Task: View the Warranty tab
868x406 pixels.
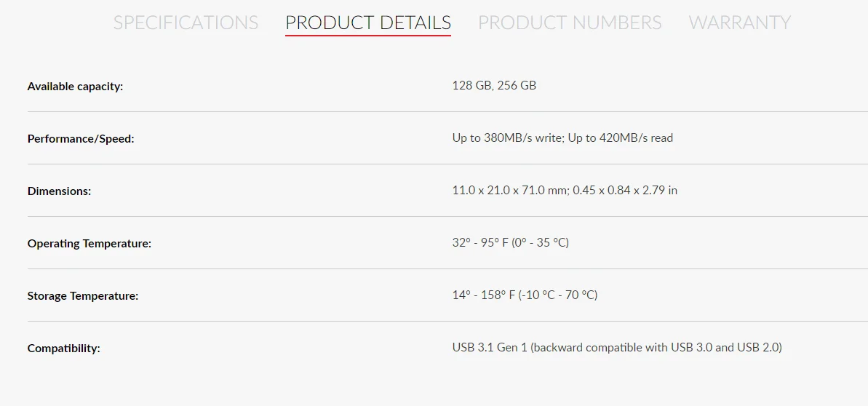Action: pyautogui.click(x=739, y=23)
